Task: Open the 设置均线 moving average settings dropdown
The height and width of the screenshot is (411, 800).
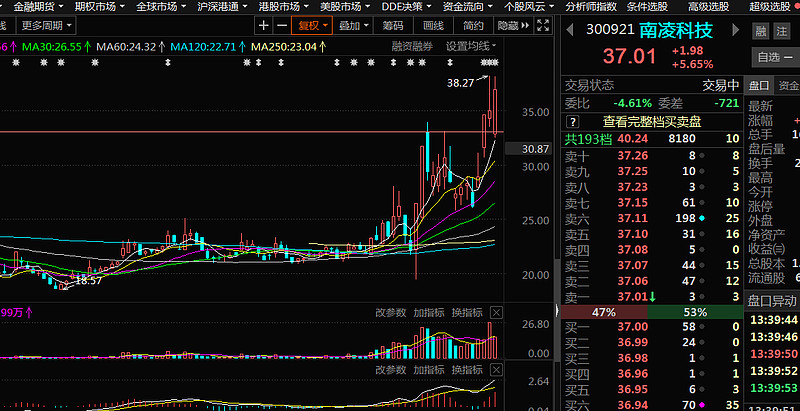Action: tap(470, 46)
